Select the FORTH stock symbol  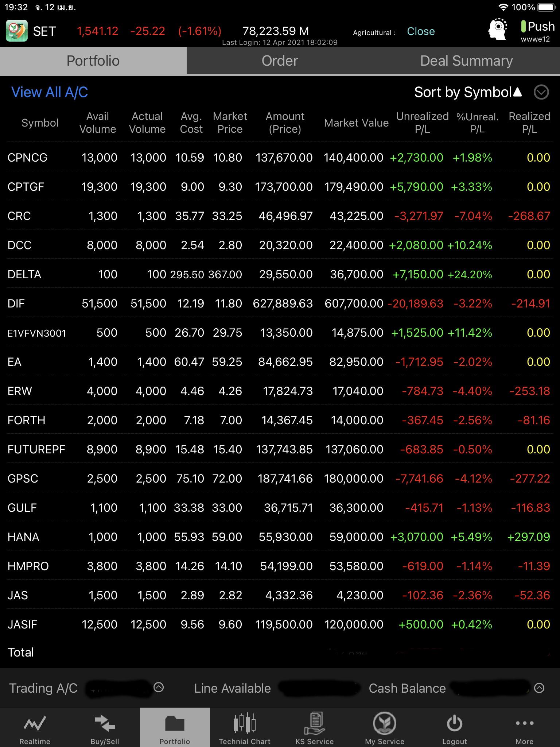(x=26, y=420)
